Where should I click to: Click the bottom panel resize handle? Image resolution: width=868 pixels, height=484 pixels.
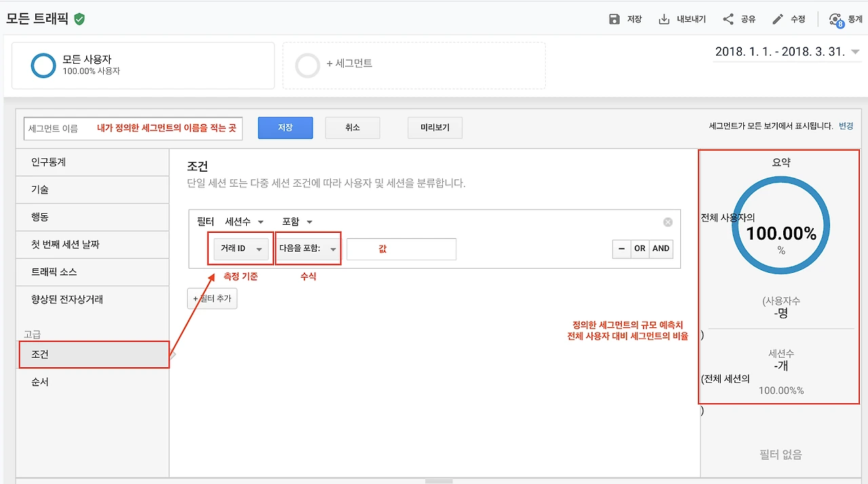point(439,481)
